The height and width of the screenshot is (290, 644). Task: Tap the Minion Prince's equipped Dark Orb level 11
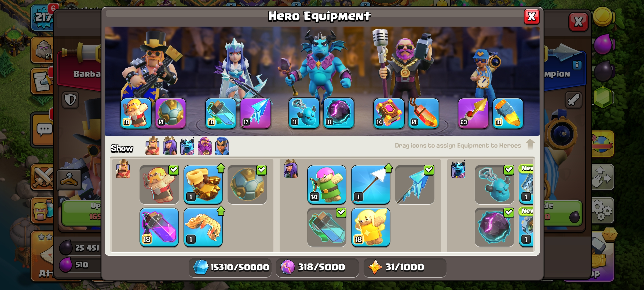339,113
